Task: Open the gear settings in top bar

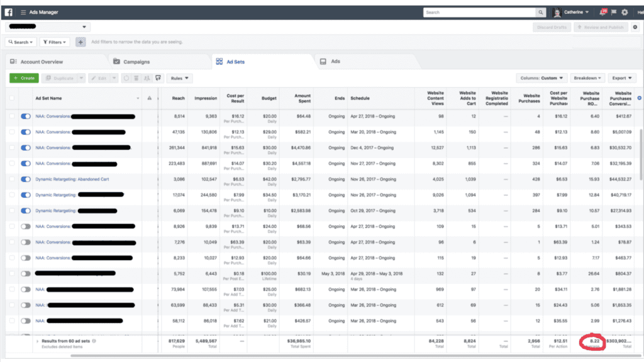Action: coord(625,12)
